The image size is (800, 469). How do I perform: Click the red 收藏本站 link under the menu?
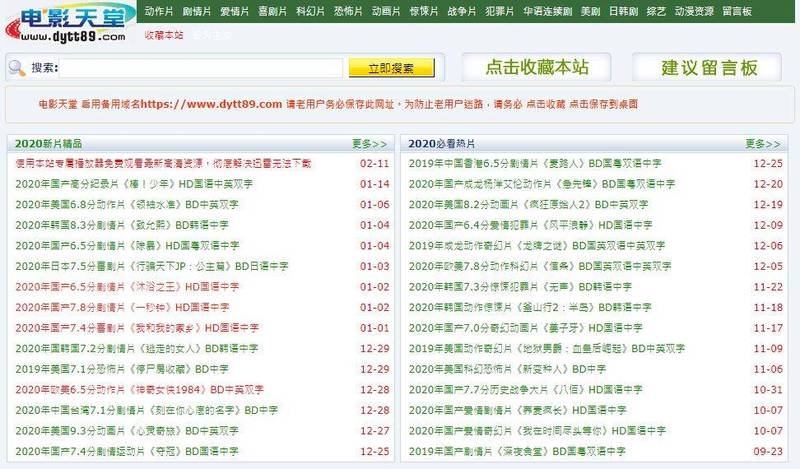click(x=164, y=35)
